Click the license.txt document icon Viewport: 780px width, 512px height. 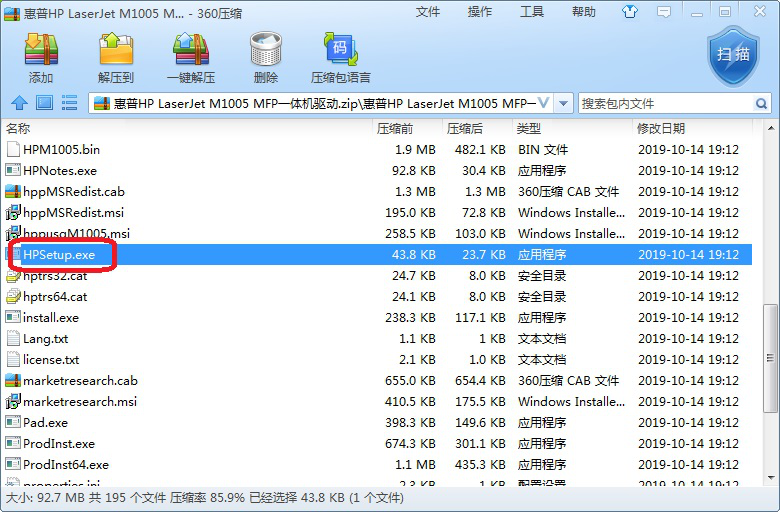pos(13,359)
